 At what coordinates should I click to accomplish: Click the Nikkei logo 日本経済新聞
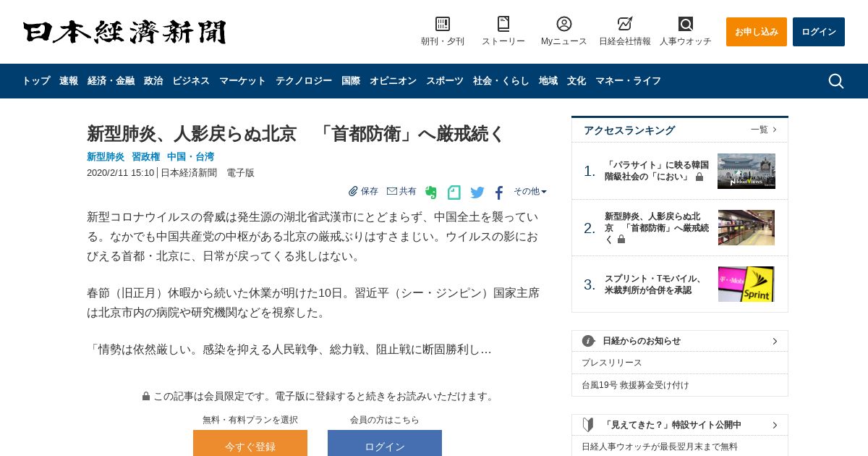[124, 32]
